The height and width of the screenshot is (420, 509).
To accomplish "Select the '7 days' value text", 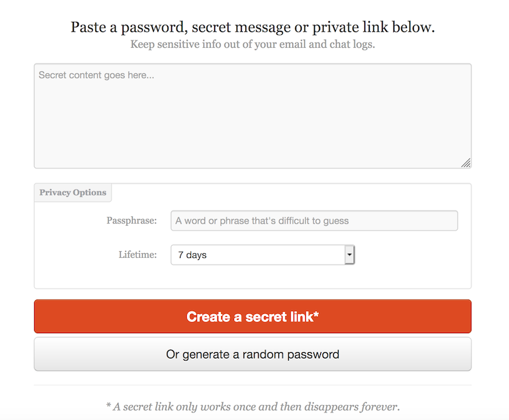I will point(192,254).
